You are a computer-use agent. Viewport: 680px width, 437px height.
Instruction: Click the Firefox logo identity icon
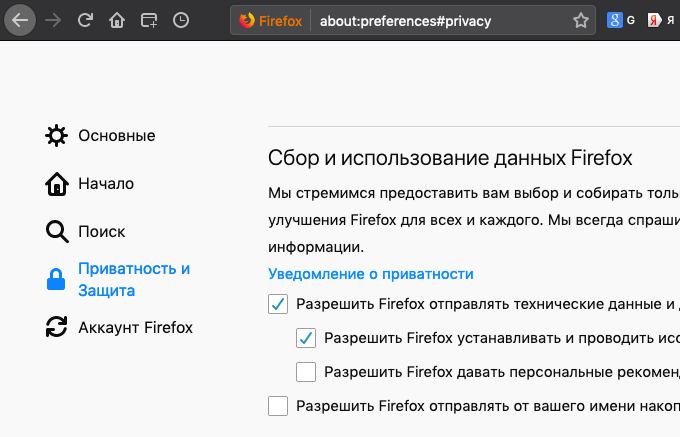pos(247,20)
